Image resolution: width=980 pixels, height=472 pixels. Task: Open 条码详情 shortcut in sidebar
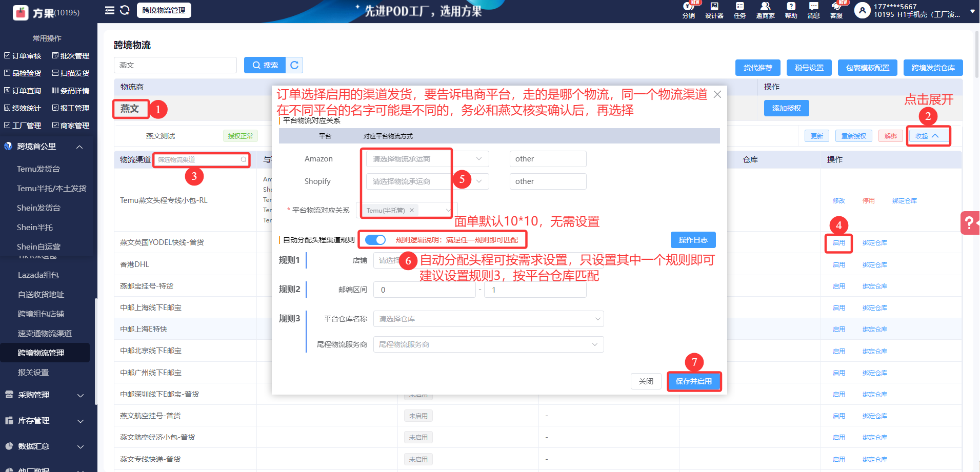71,91
